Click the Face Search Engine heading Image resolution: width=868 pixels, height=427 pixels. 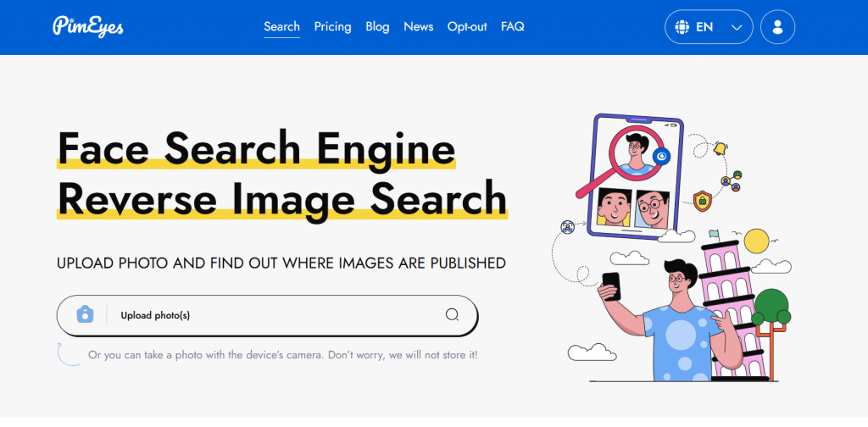pos(256,148)
